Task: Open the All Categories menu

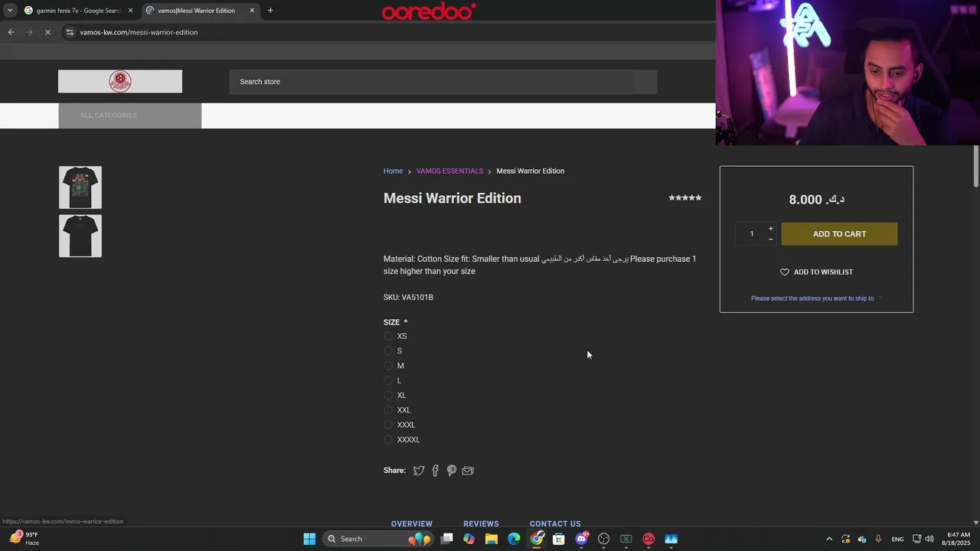Action: click(130, 116)
